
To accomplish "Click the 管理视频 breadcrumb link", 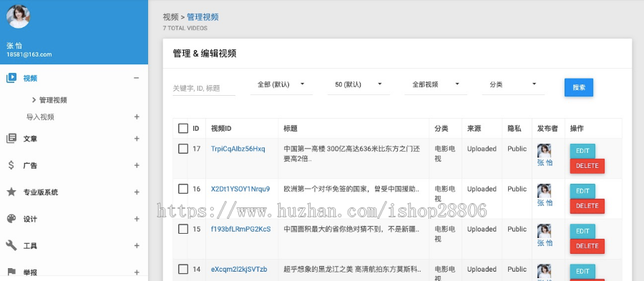I will [x=203, y=17].
